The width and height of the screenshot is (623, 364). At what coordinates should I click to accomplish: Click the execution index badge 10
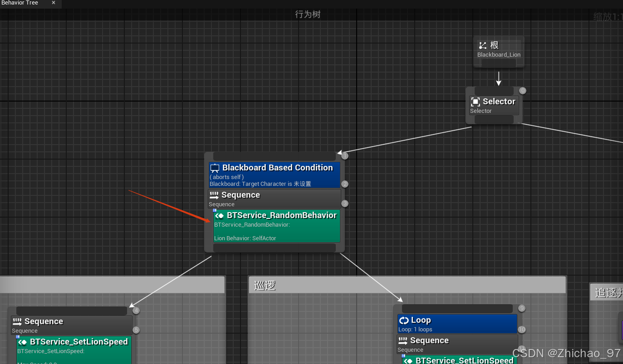click(x=522, y=330)
